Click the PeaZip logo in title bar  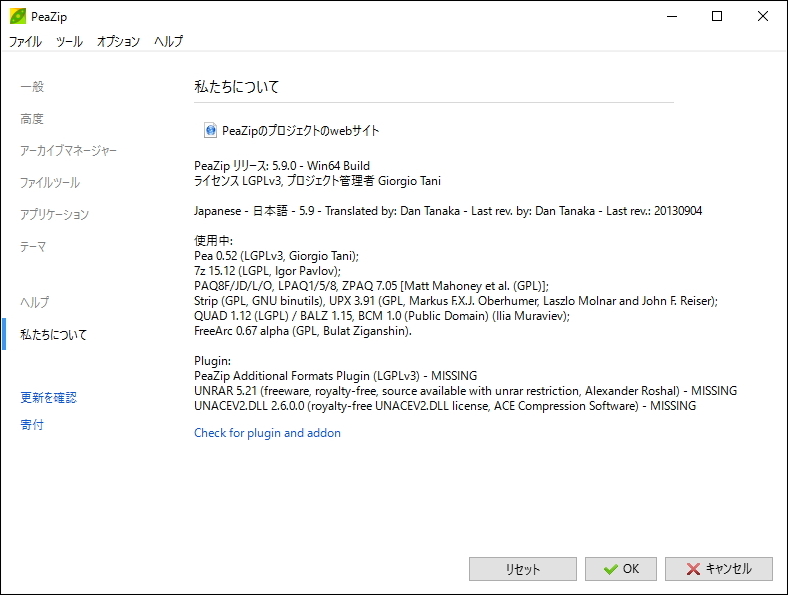(18, 16)
